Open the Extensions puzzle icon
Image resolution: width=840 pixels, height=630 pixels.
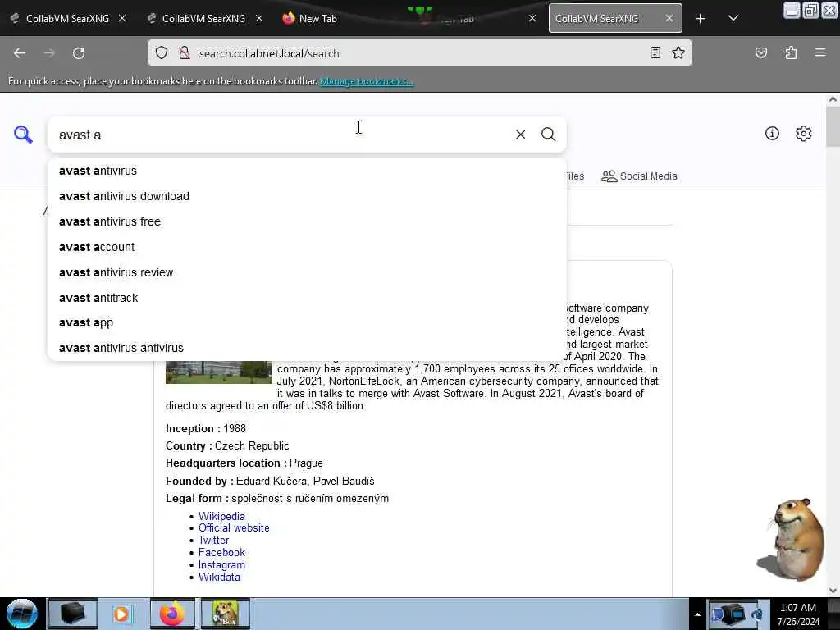tap(791, 52)
